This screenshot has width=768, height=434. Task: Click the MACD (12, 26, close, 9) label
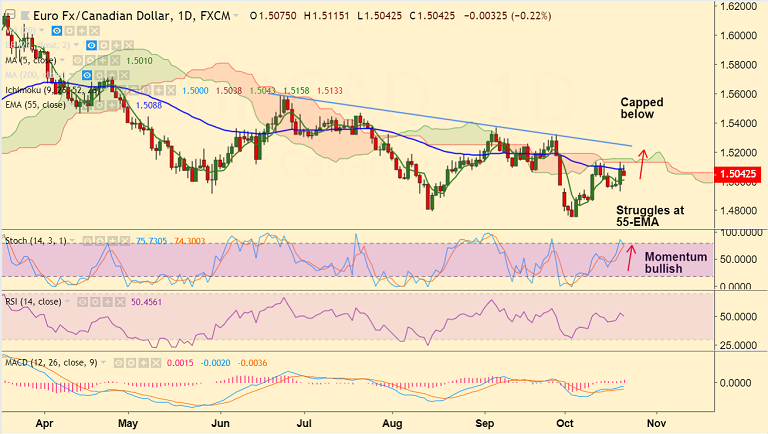click(51, 363)
